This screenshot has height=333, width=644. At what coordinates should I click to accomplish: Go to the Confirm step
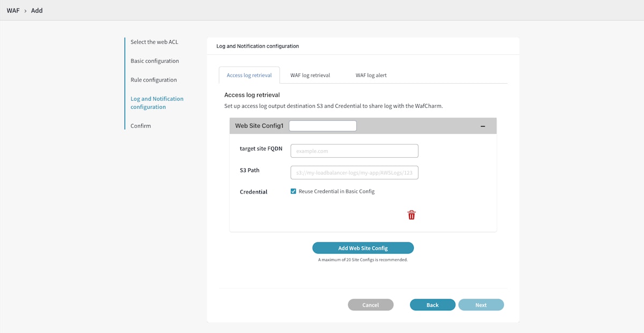141,126
